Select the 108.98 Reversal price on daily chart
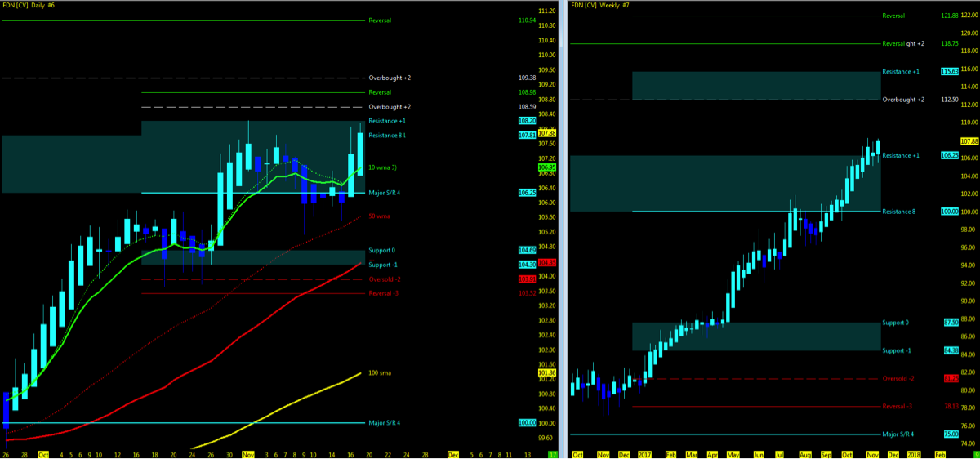This screenshot has width=980, height=459. (527, 92)
